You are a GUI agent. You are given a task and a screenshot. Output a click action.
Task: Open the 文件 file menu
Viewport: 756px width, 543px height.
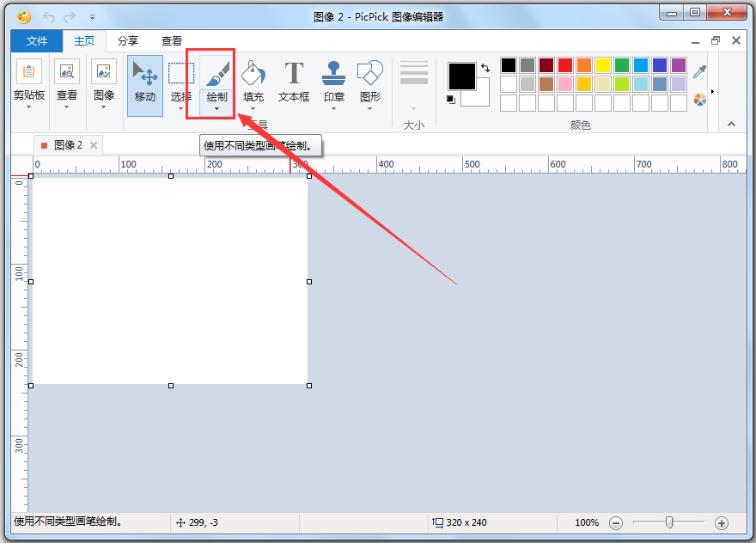click(37, 41)
